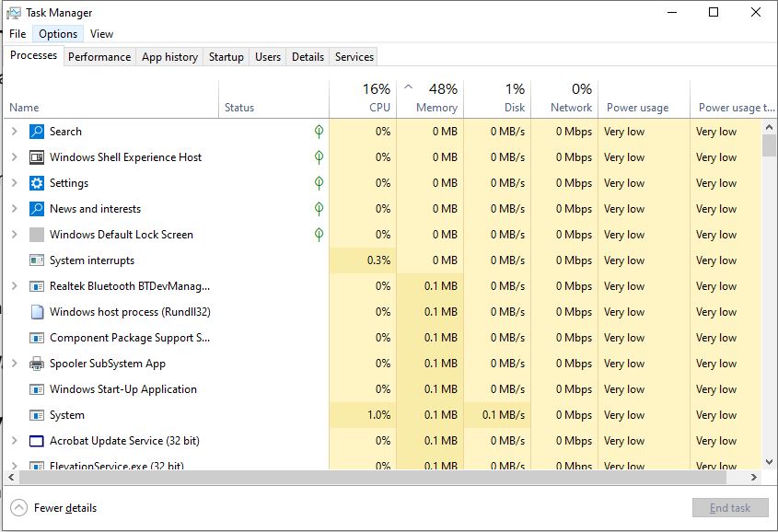Expand Realtek Bluetooth BTDevManager group
Viewport: 778px width, 532px height.
(x=15, y=286)
